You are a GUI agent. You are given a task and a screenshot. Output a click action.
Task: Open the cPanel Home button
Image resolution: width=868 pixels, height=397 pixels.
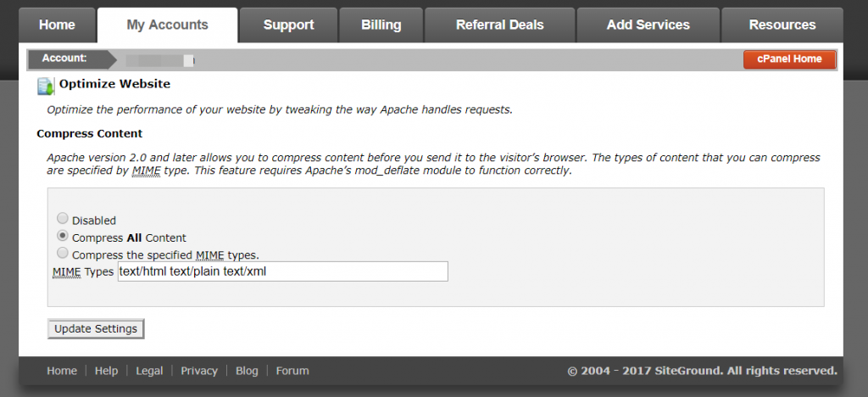coord(789,59)
